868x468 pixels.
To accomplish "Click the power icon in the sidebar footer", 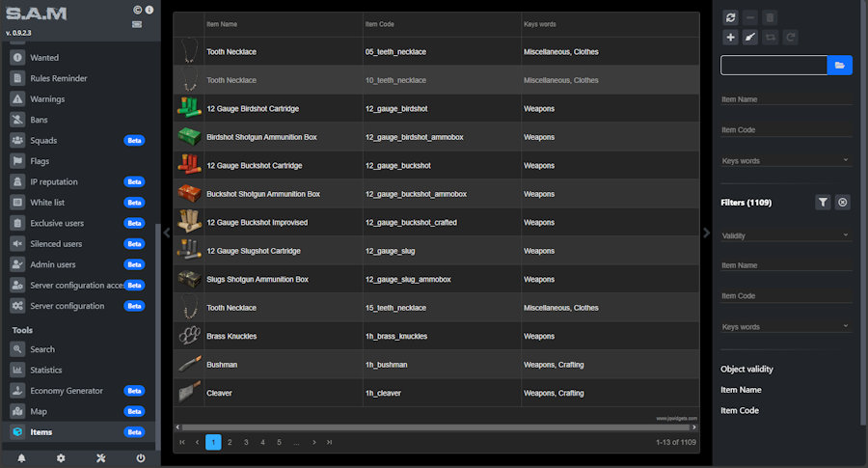I will 141,457.
